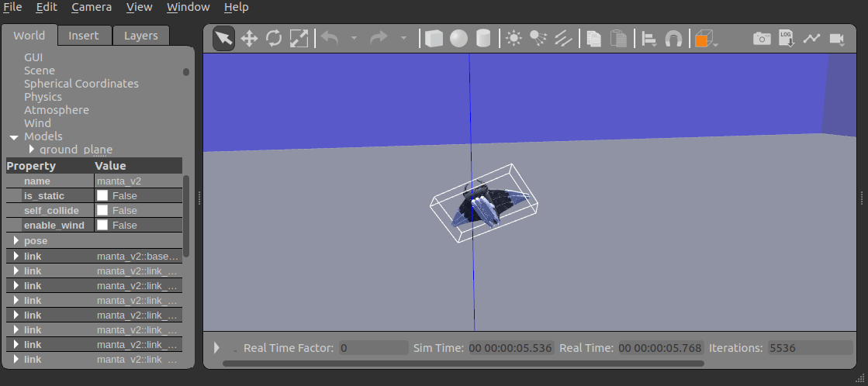Start video recording with camcorder icon
Screen dimensions: 868x386
836,39
